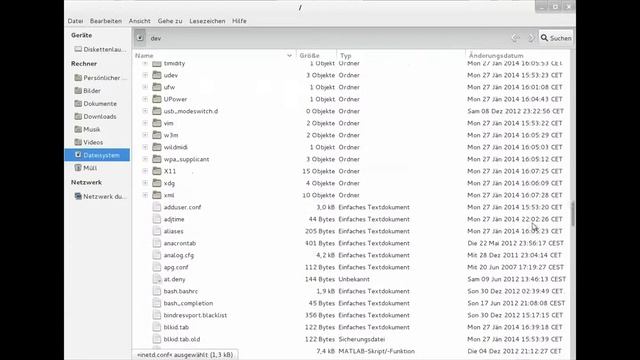Click the xdg folder name
This screenshot has width=640, height=360.
click(x=169, y=183)
